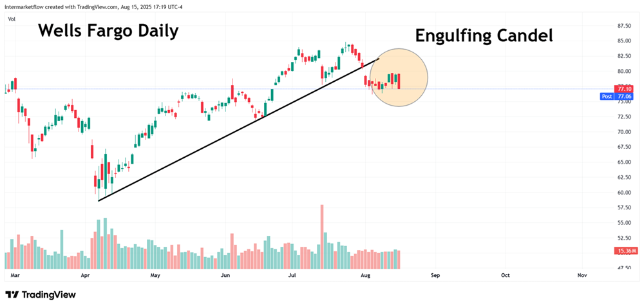Select the black ascending trendline

point(238,130)
